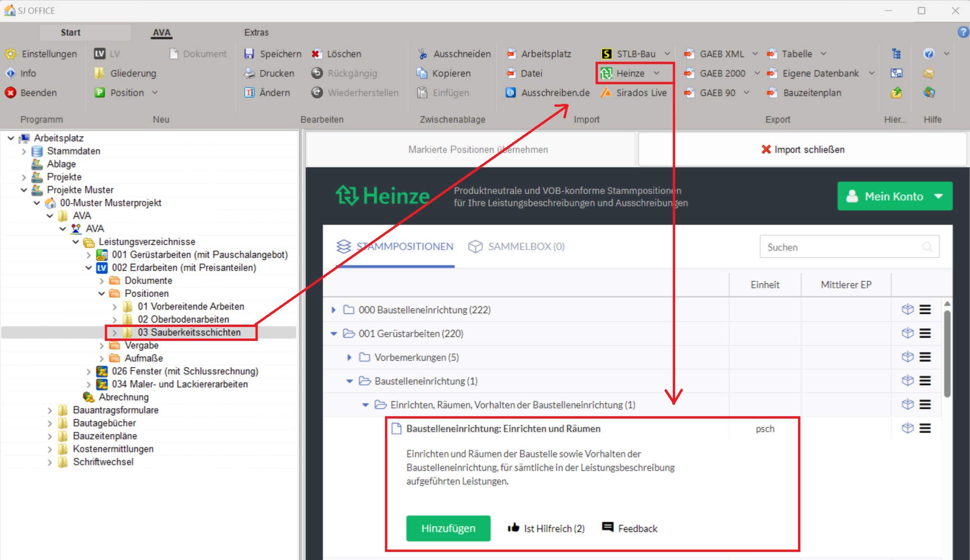Export as GAEB 90
Image resolution: width=970 pixels, height=560 pixels.
710,93
